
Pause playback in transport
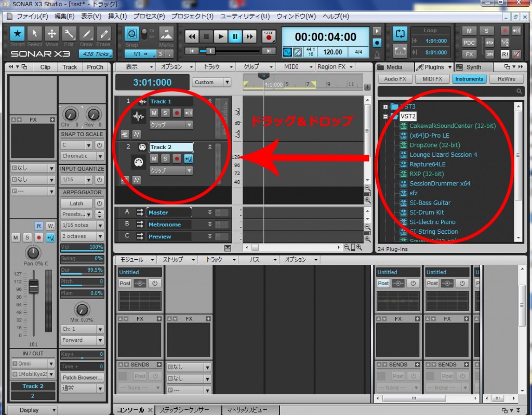(x=235, y=36)
